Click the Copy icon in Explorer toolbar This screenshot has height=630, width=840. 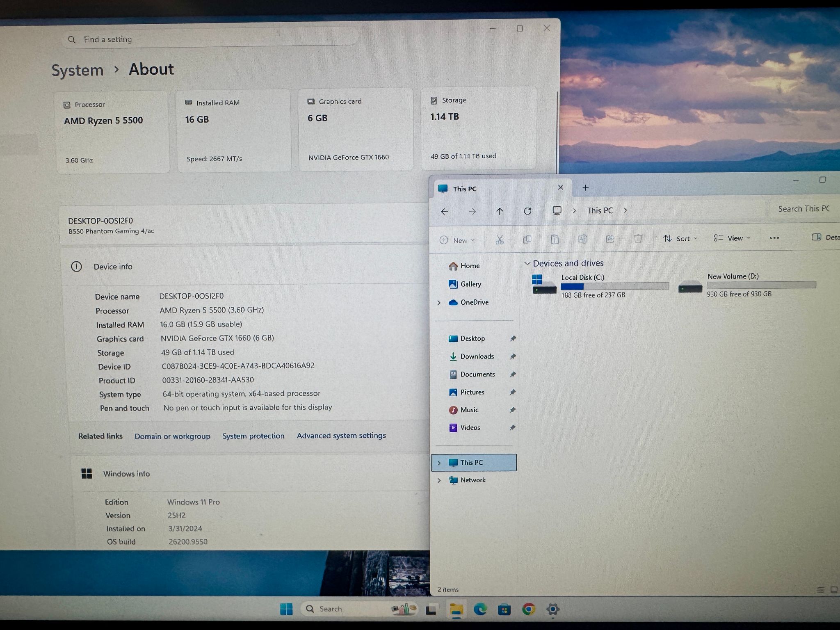click(x=527, y=239)
